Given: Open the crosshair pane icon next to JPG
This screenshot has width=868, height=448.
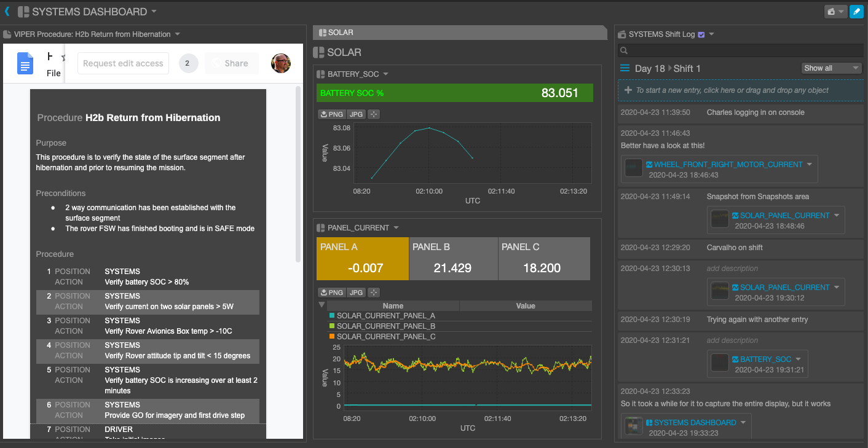Looking at the screenshot, I should [x=373, y=114].
